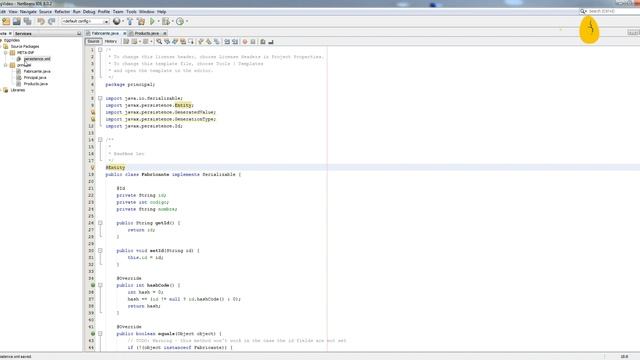Collapse the license header comment fold
The height and width of the screenshot is (360, 640).
[100, 50]
